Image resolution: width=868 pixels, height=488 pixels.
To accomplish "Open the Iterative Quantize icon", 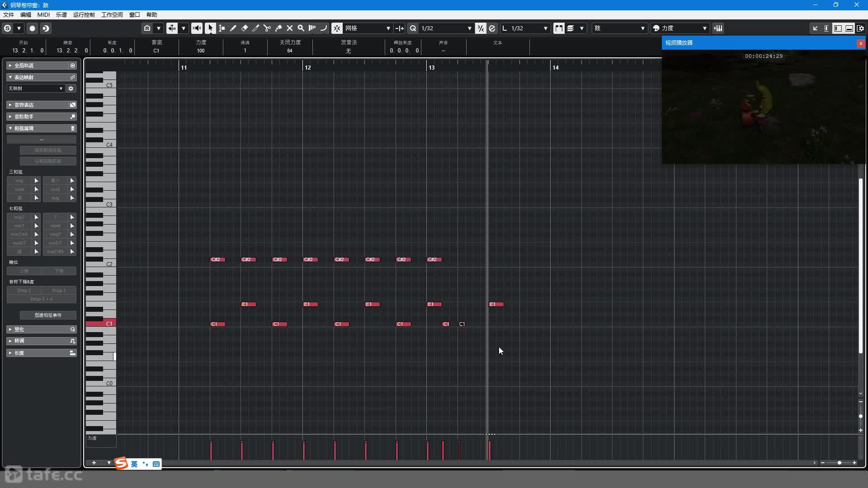I will [481, 28].
